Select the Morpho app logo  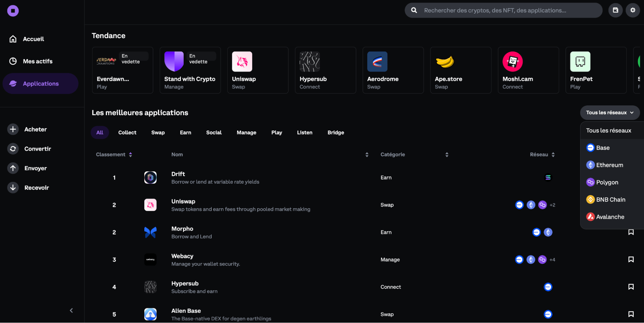[x=150, y=232]
